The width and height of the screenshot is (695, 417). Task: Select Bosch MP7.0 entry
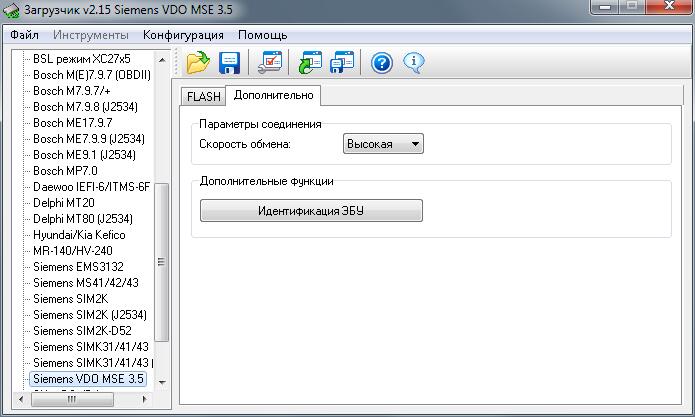pos(65,171)
